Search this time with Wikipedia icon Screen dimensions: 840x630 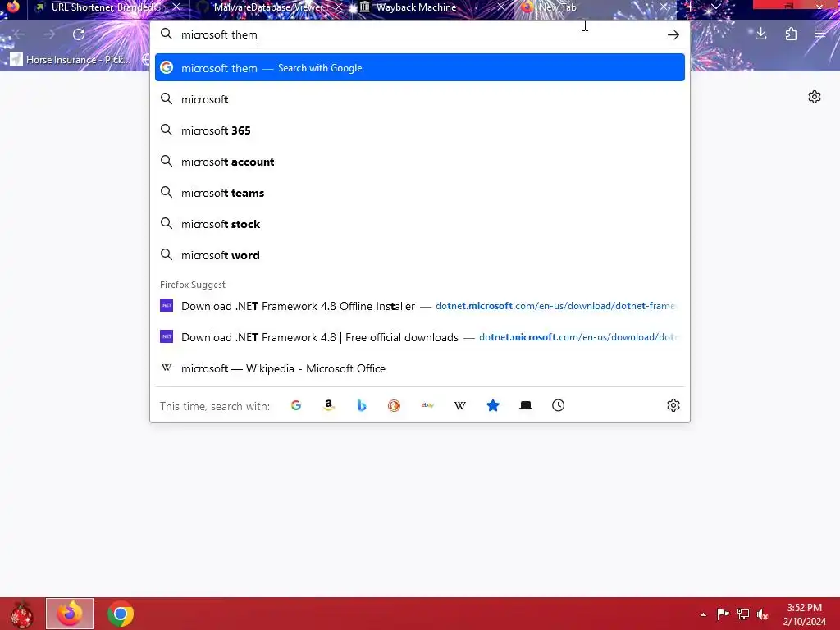(460, 405)
